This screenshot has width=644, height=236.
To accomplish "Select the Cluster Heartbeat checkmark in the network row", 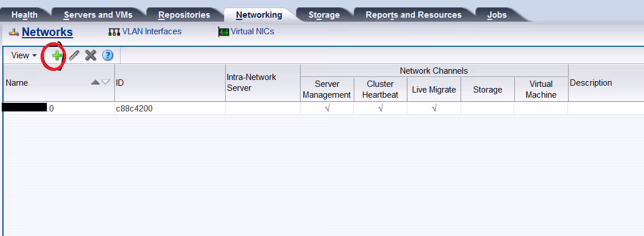I will click(380, 108).
